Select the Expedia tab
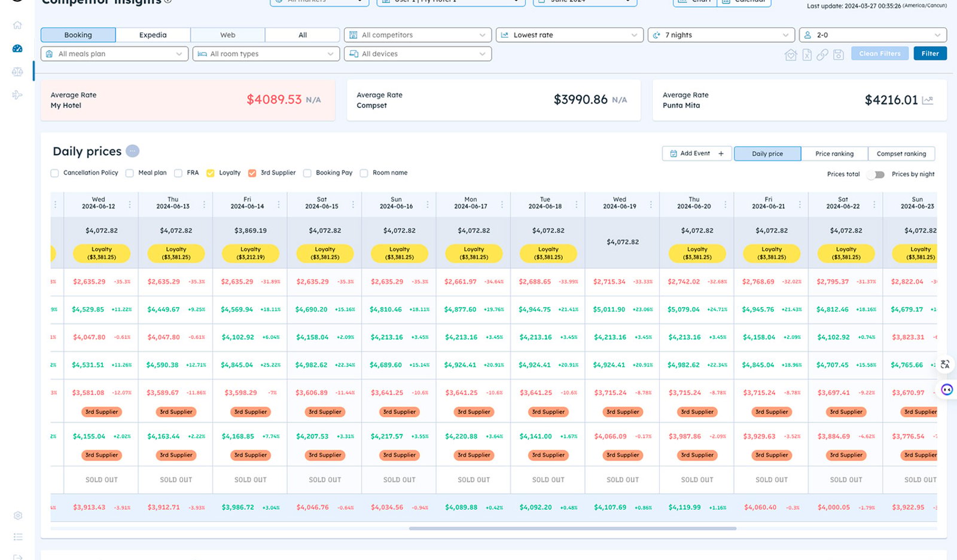957x560 pixels. point(153,35)
